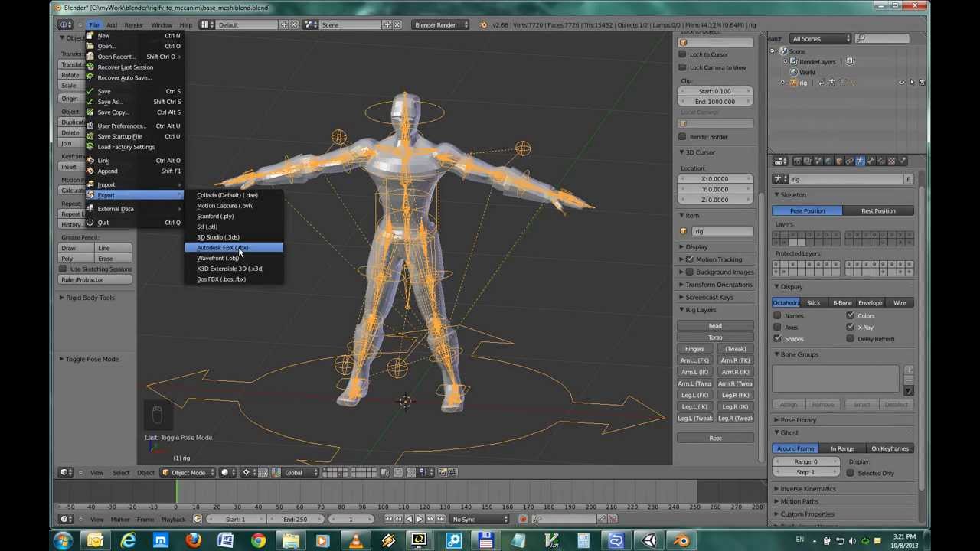980x551 pixels.
Task: Open the Object Constraints properties tab icon
Action: tap(849, 161)
